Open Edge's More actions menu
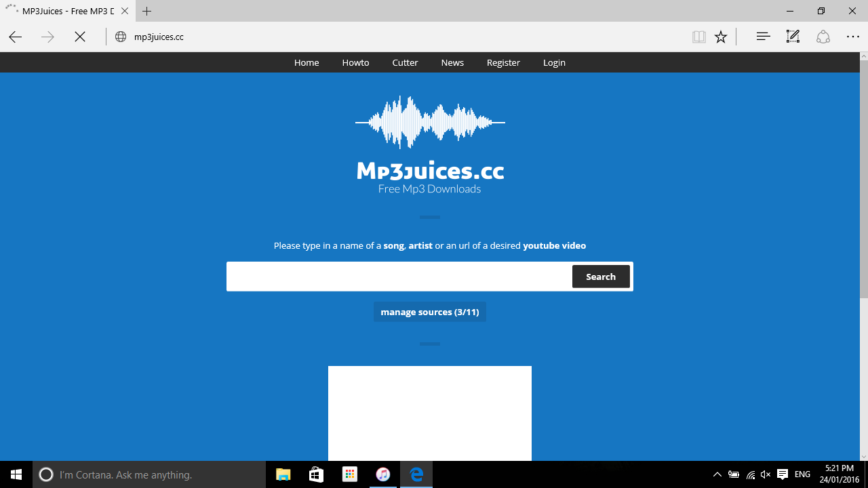This screenshot has height=488, width=868. point(852,37)
